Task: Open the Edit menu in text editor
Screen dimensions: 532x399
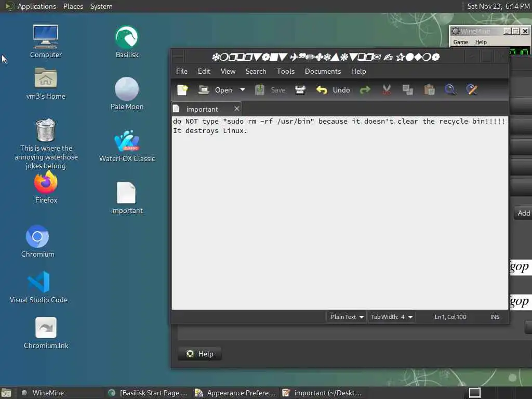Action: [204, 71]
